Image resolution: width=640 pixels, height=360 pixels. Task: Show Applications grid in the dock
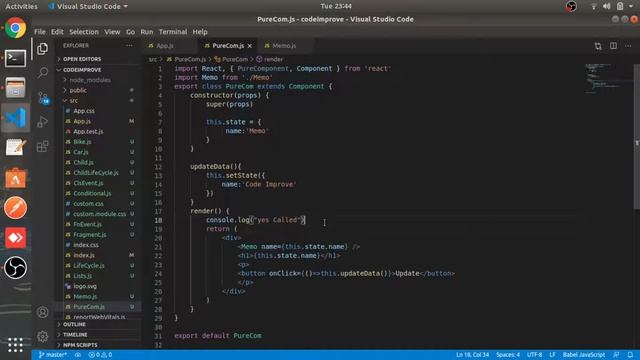pyautogui.click(x=16, y=344)
